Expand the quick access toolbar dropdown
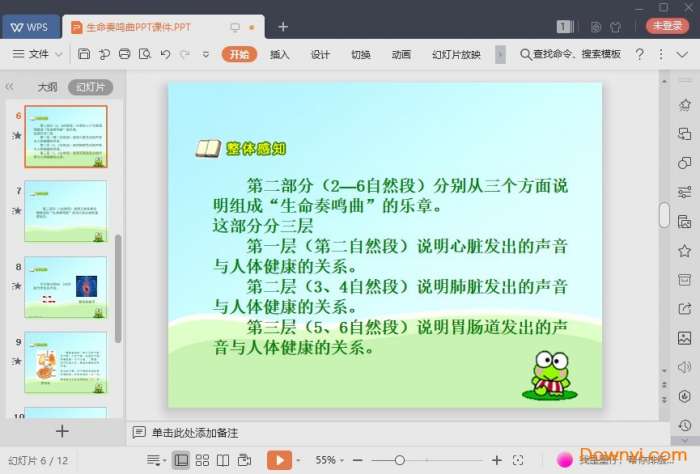Viewport: 700px width, 474px height. click(205, 54)
